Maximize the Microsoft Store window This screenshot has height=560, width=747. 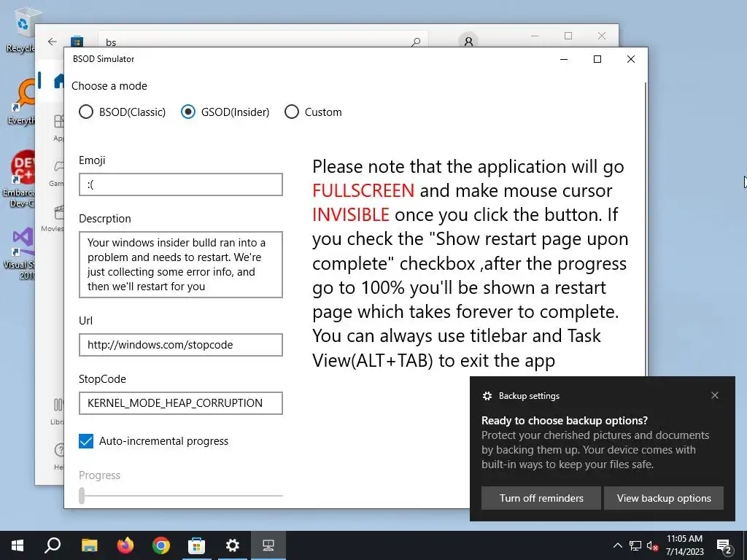point(568,36)
